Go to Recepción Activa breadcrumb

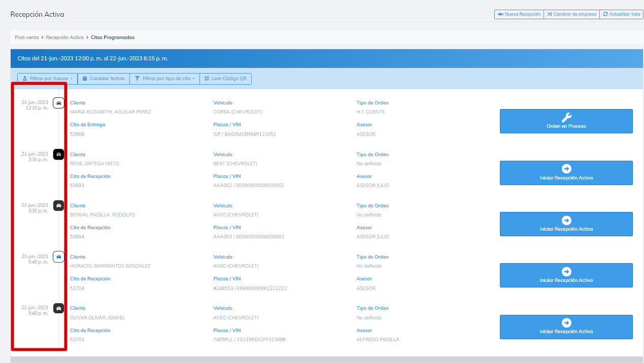click(x=64, y=38)
